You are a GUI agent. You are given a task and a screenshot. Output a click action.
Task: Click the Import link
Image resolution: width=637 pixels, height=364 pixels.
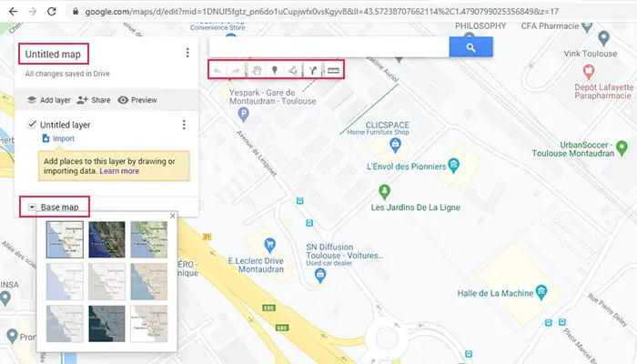[59, 138]
